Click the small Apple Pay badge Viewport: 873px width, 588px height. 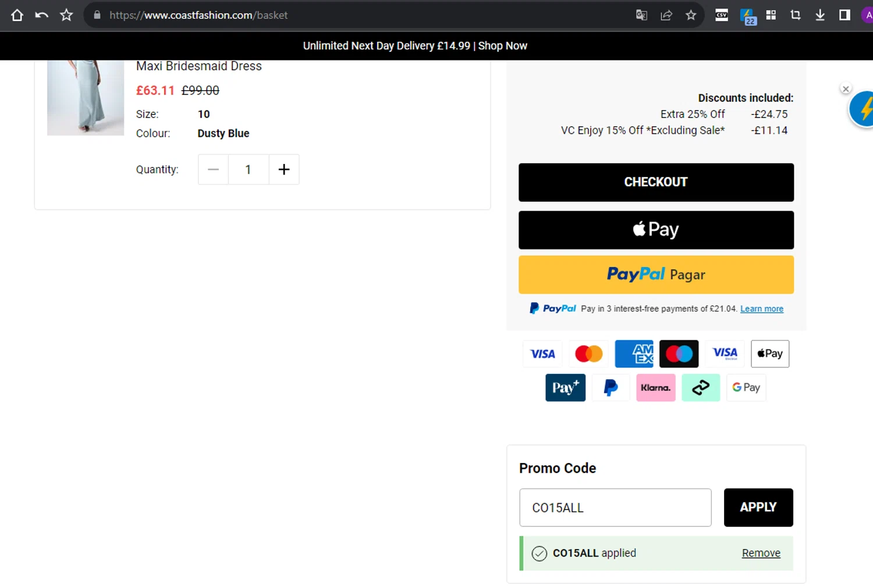770,354
